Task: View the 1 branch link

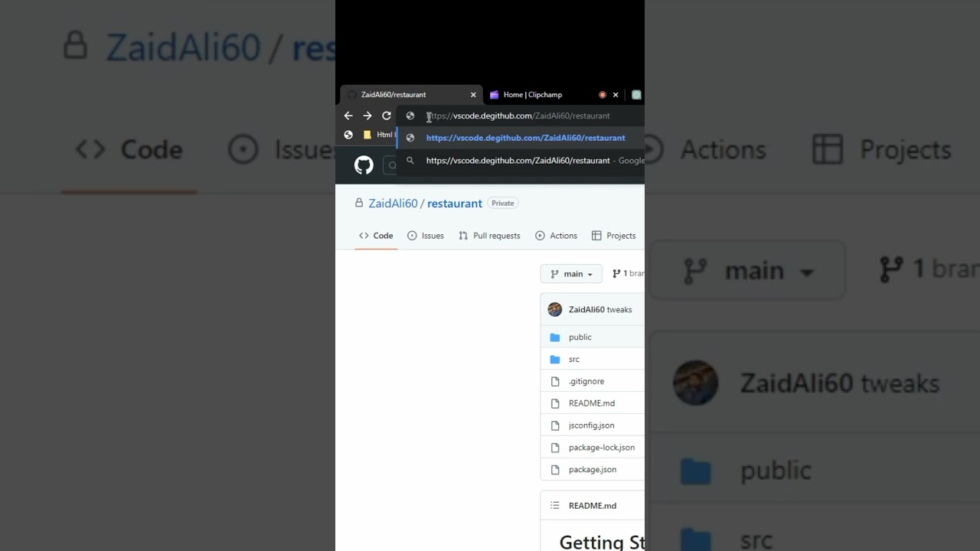Action: [629, 273]
